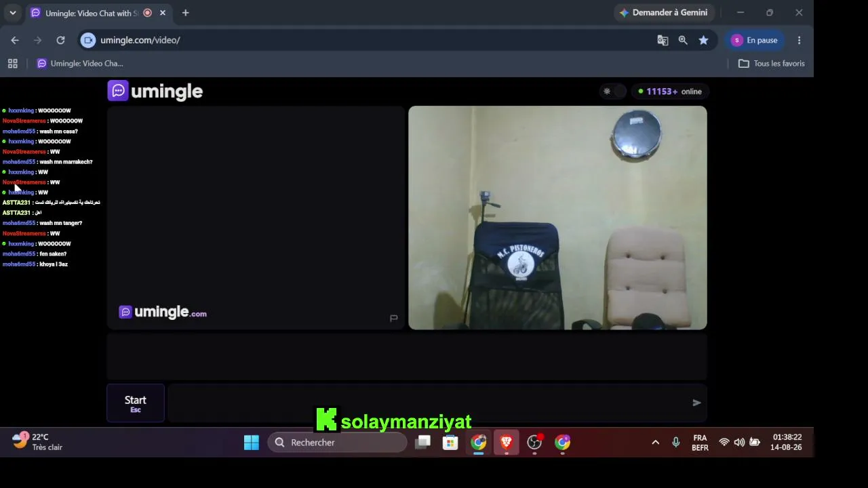Click the 'fen saken?' chat message
Screen dimensions: 868x488
click(x=53, y=254)
